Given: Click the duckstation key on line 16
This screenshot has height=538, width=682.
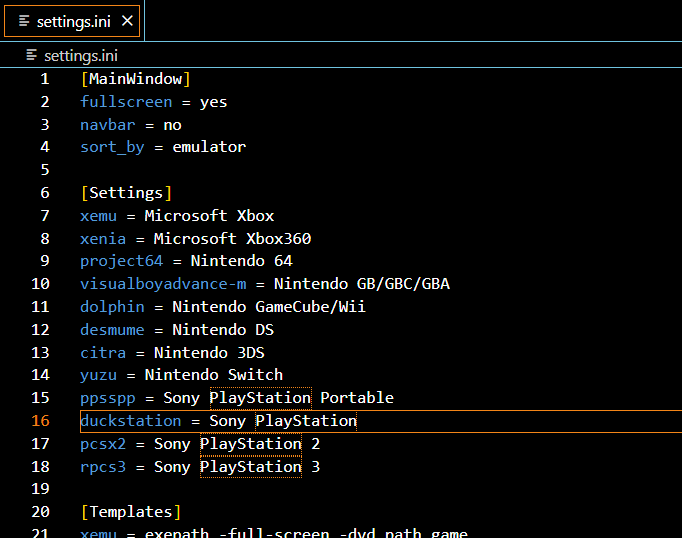Looking at the screenshot, I should (x=131, y=421).
